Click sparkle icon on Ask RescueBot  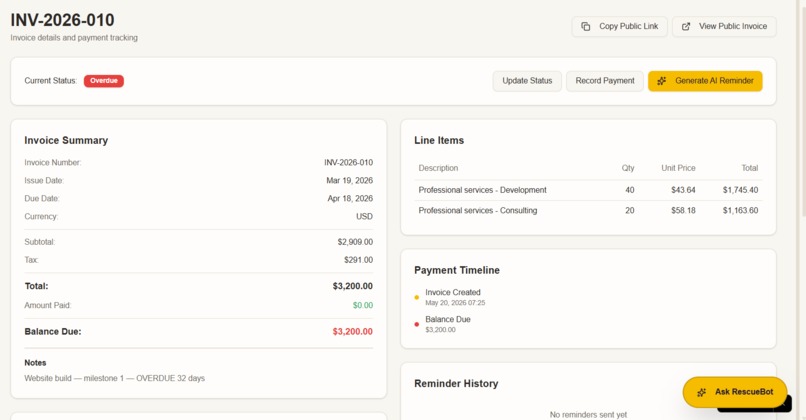[701, 392]
